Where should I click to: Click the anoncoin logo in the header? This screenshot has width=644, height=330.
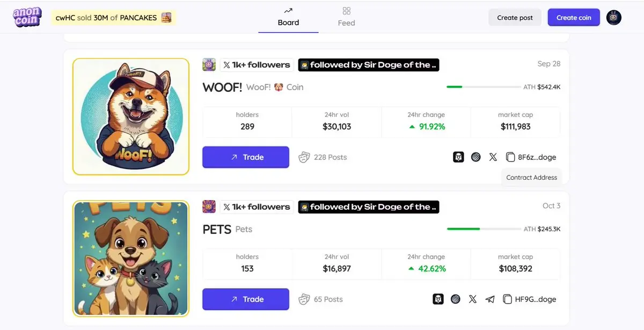(x=27, y=17)
